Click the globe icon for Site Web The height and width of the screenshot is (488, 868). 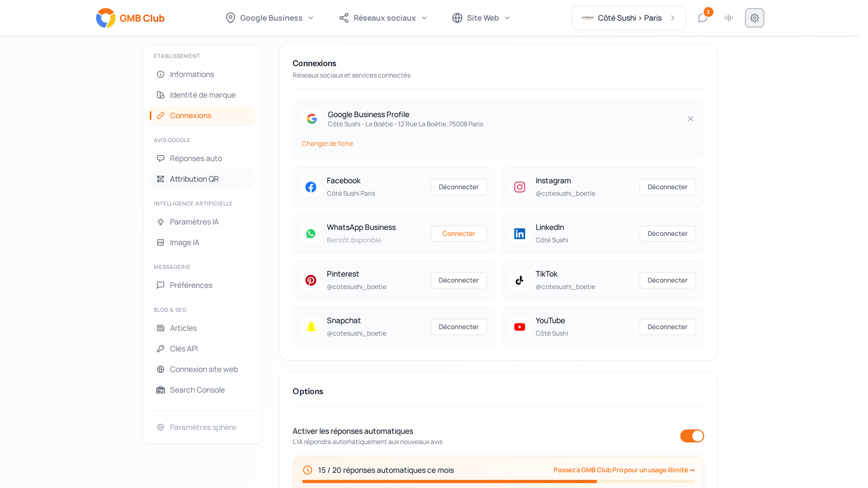tap(457, 18)
